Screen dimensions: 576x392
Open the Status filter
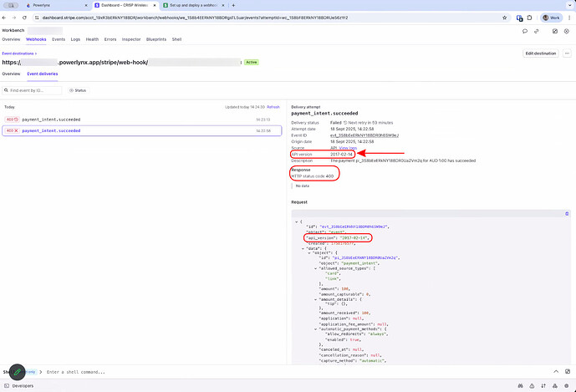point(78,89)
